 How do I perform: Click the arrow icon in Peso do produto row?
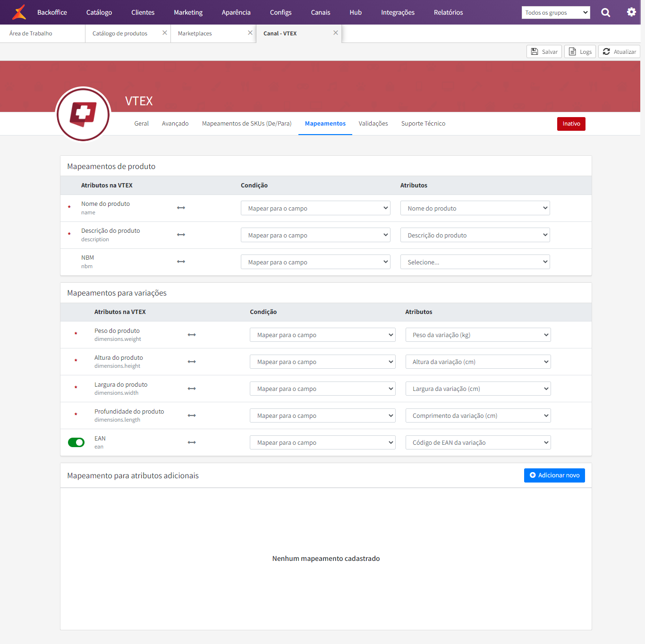pyautogui.click(x=192, y=335)
